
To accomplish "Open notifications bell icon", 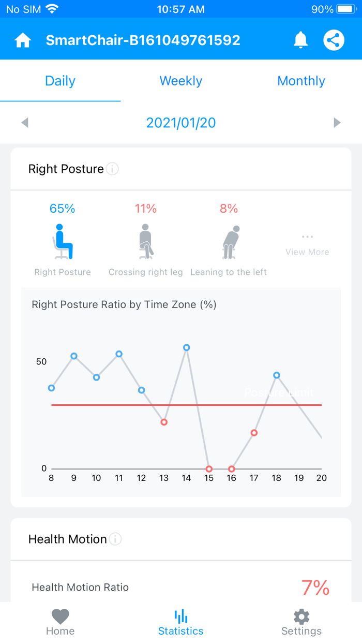I will (x=300, y=40).
